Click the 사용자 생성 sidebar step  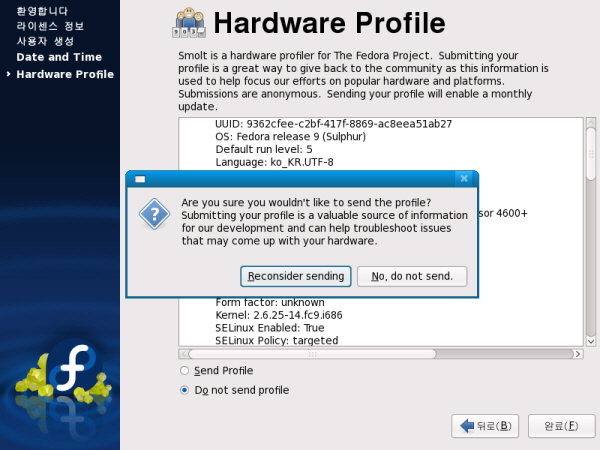[x=45, y=41]
